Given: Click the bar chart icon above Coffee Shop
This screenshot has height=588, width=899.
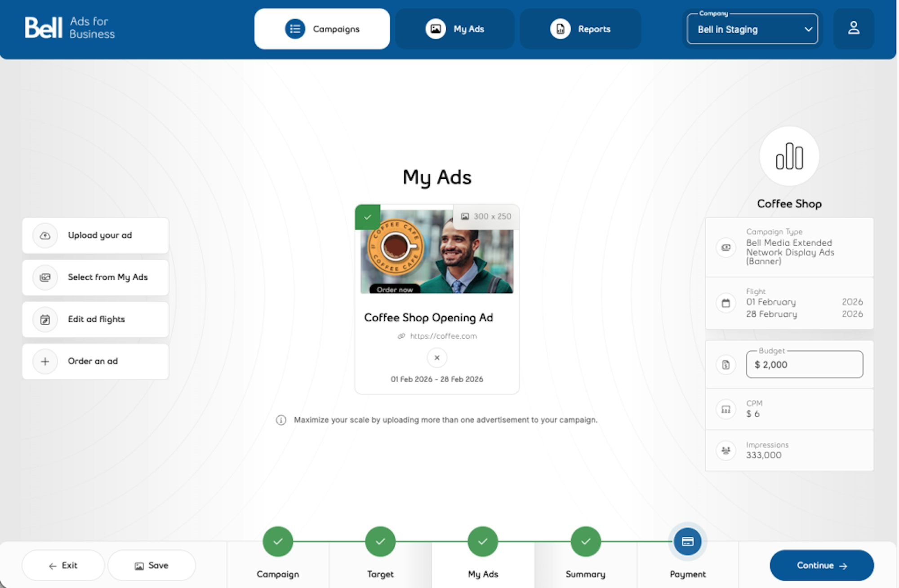Looking at the screenshot, I should pos(789,156).
